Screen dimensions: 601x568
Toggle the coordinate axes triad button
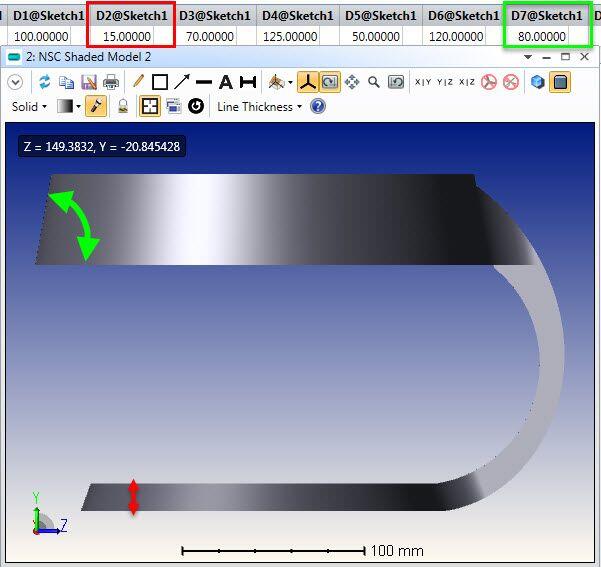click(308, 82)
